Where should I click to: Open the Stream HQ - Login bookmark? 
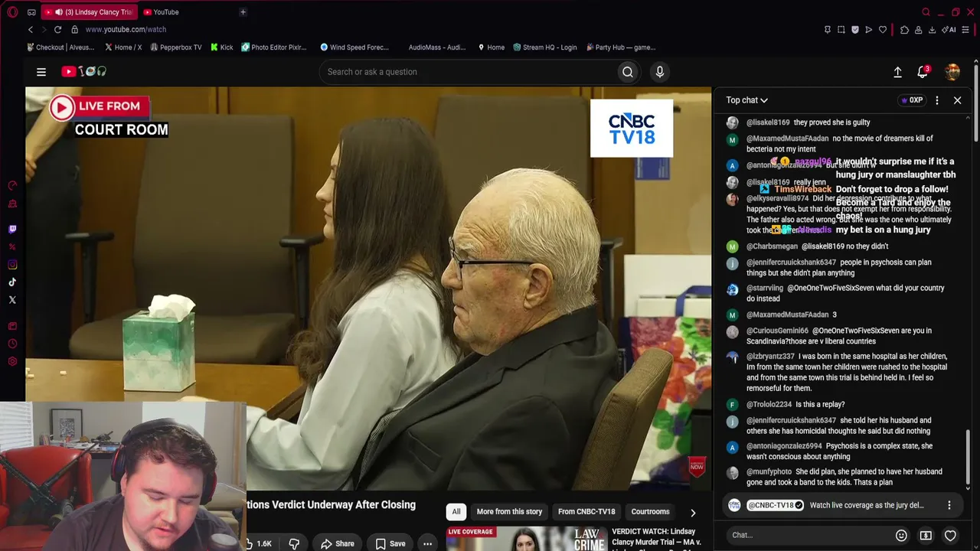click(x=545, y=47)
